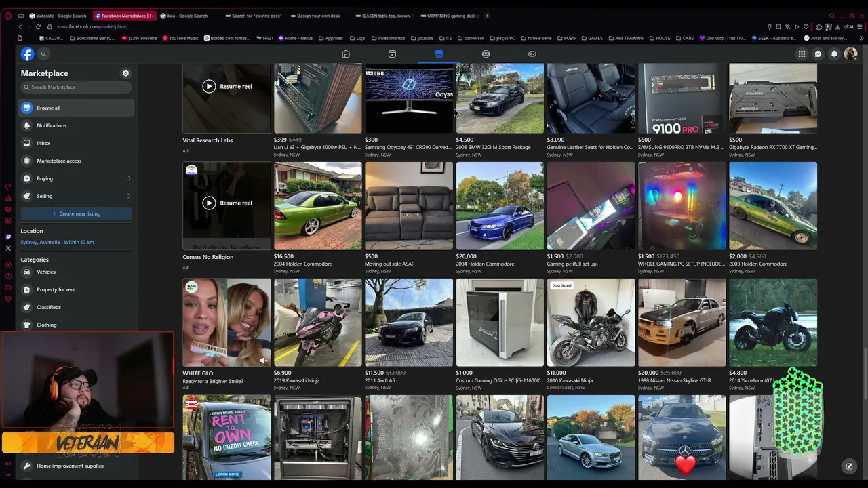Open the 2011 Audi A5 listing

pyautogui.click(x=409, y=335)
